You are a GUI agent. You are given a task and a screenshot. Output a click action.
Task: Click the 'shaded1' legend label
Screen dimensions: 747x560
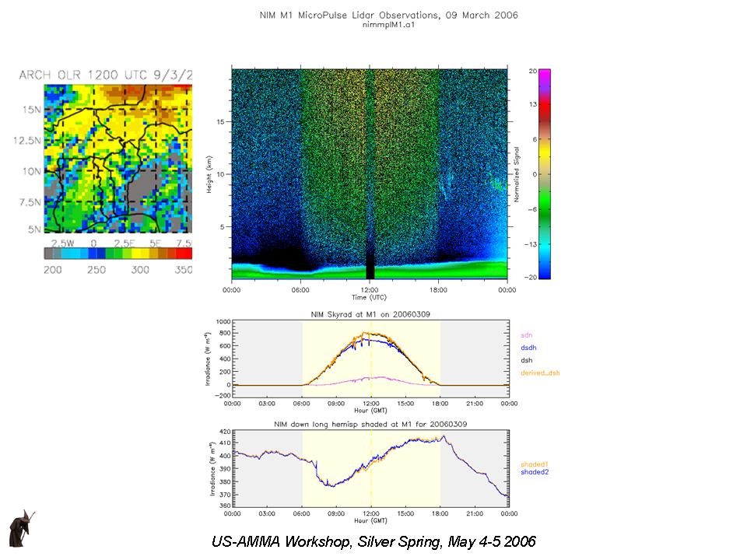pos(535,464)
